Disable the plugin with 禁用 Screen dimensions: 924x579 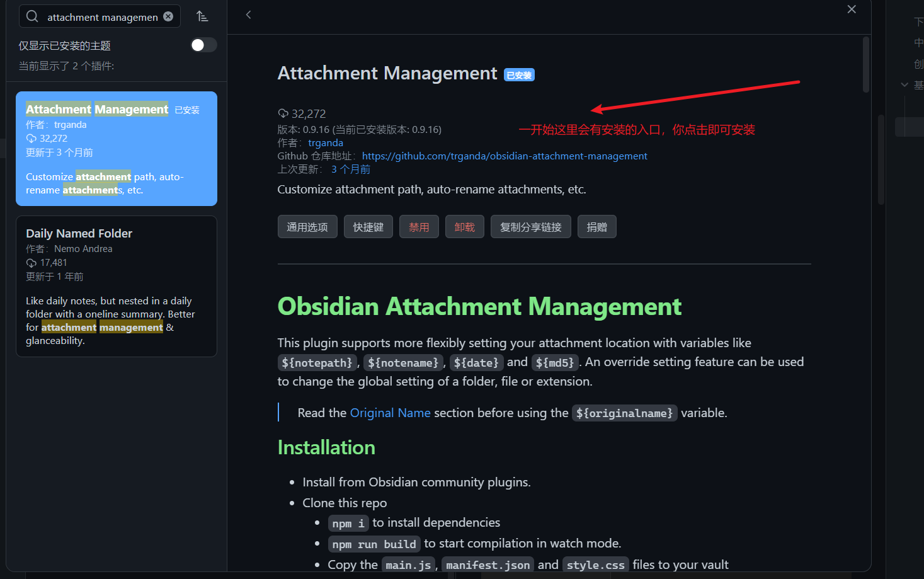pos(419,227)
